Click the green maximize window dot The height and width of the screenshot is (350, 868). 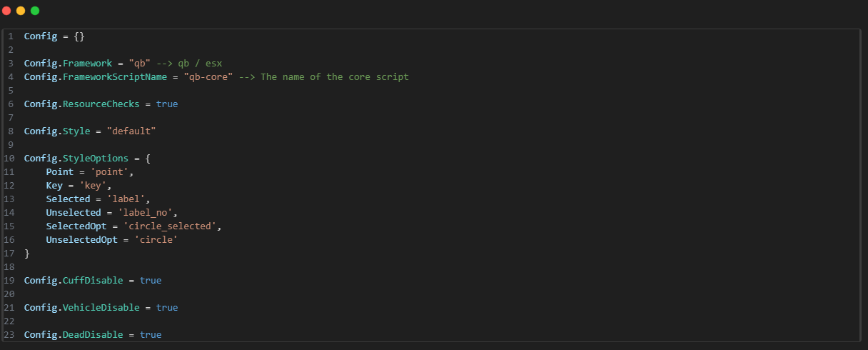point(35,11)
